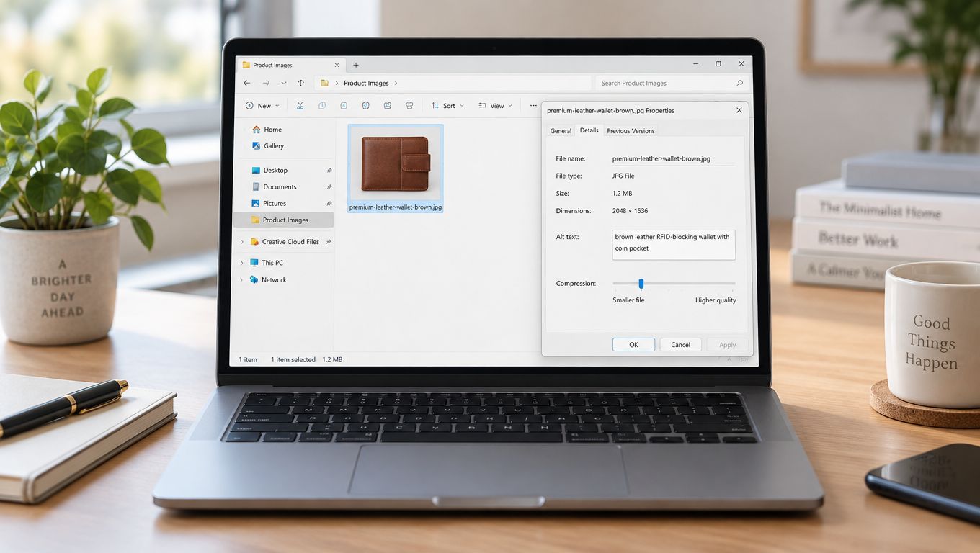Open the Sort dropdown menu
The image size is (980, 553).
pyautogui.click(x=447, y=106)
